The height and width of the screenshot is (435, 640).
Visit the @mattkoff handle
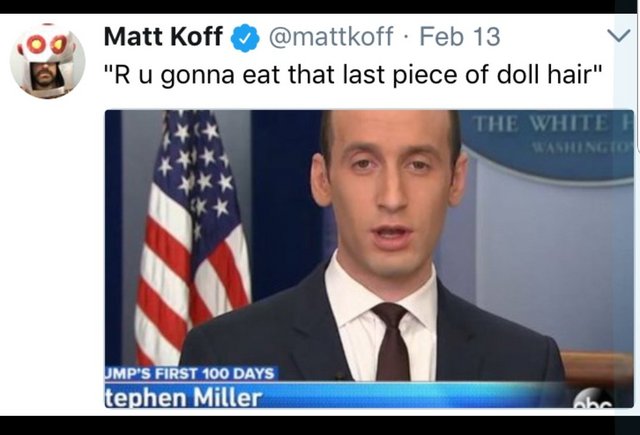331,36
